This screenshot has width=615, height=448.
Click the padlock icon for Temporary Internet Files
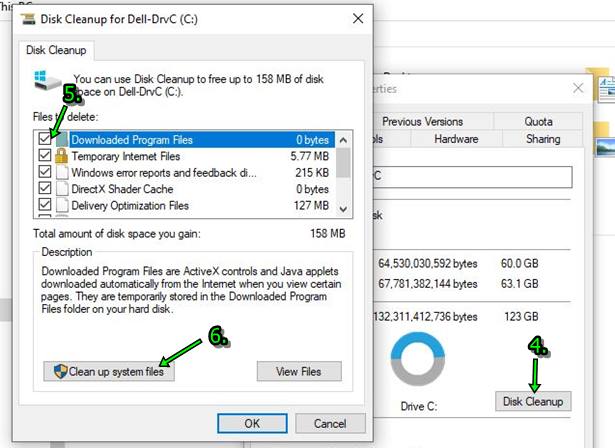pyautogui.click(x=62, y=156)
